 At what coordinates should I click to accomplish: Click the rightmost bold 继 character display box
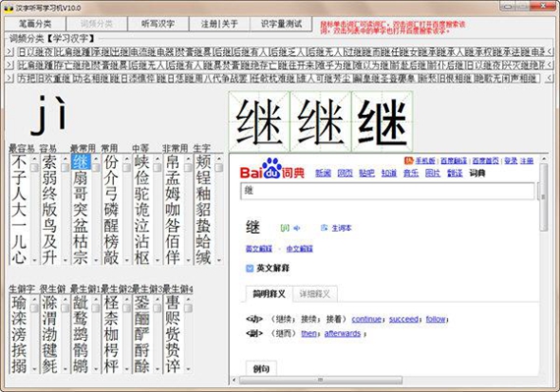tap(382, 122)
